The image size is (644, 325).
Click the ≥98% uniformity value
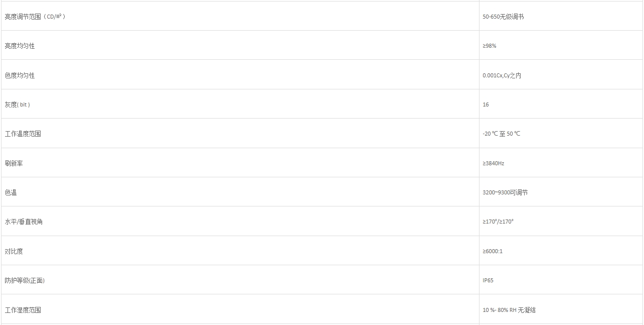click(490, 46)
